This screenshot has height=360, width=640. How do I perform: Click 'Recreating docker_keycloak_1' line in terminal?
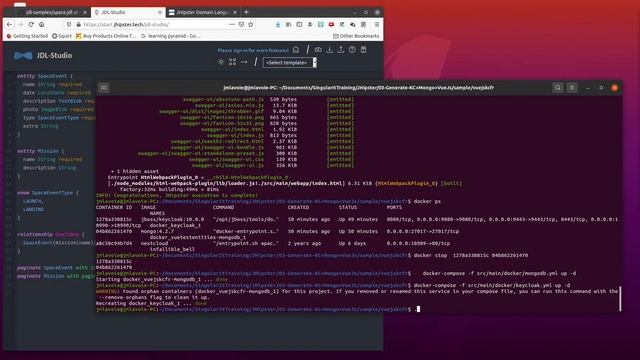(x=151, y=303)
